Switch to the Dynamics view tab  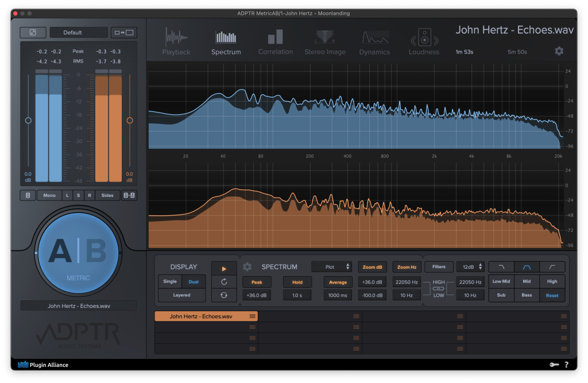(374, 42)
